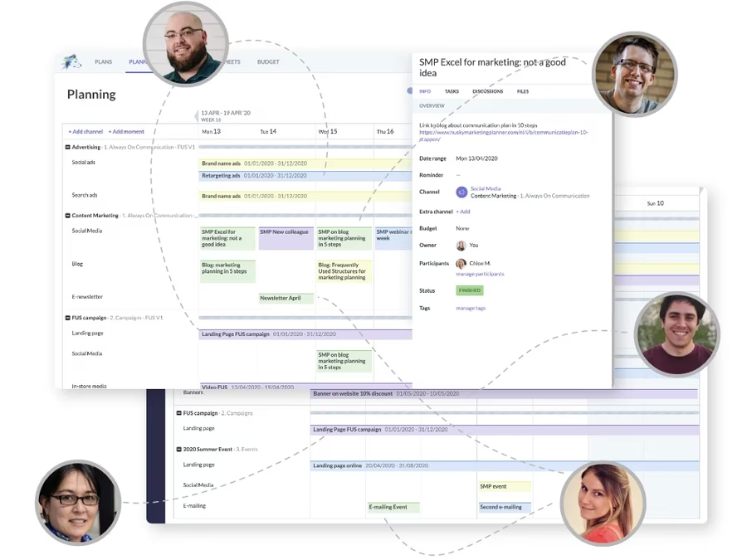The image size is (747, 560).
Task: Select the 'E-mailing' row label in back window
Action: pyautogui.click(x=194, y=506)
